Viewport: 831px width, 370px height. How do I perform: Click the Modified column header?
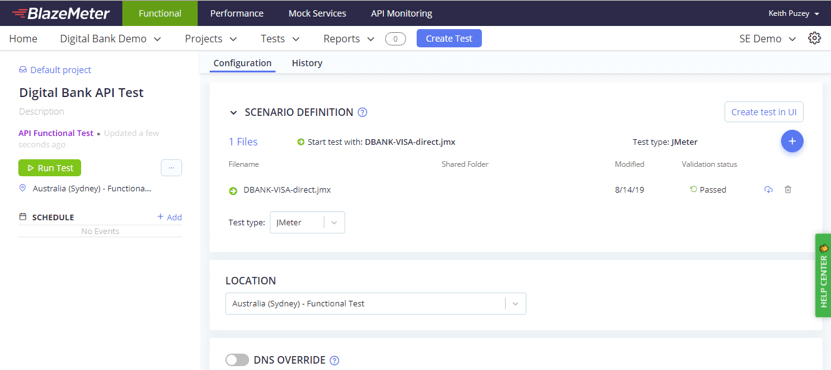click(630, 164)
